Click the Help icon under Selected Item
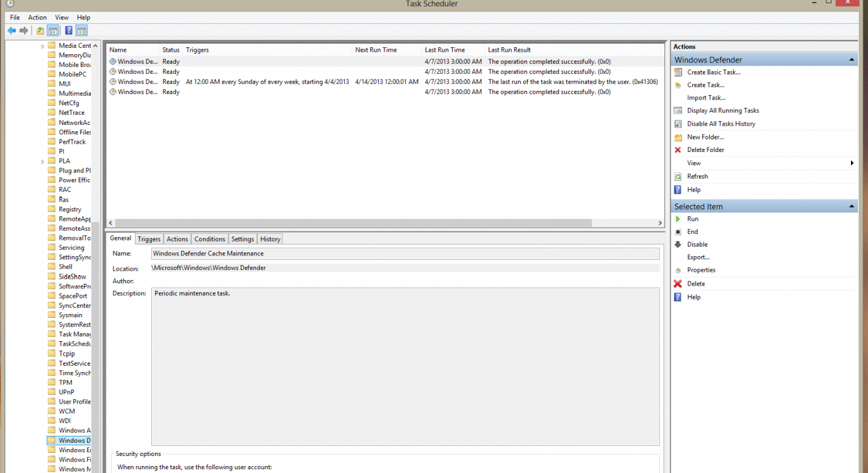This screenshot has height=473, width=868. (678, 297)
